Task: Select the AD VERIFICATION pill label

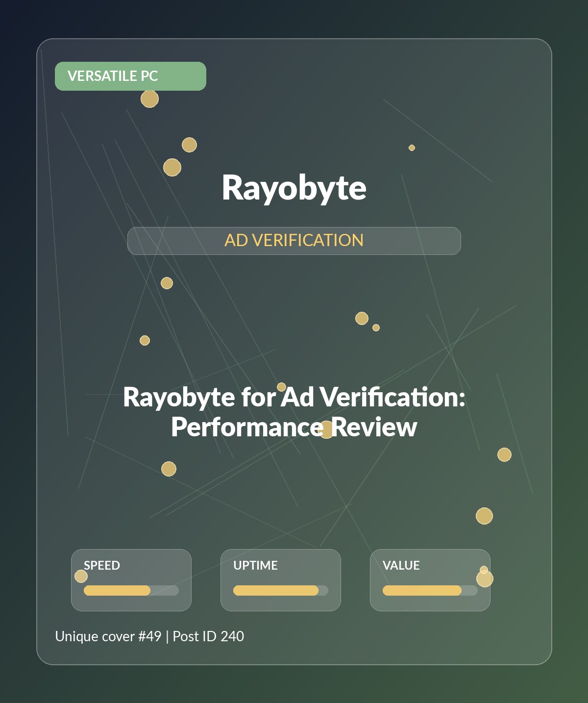Action: [x=294, y=241]
